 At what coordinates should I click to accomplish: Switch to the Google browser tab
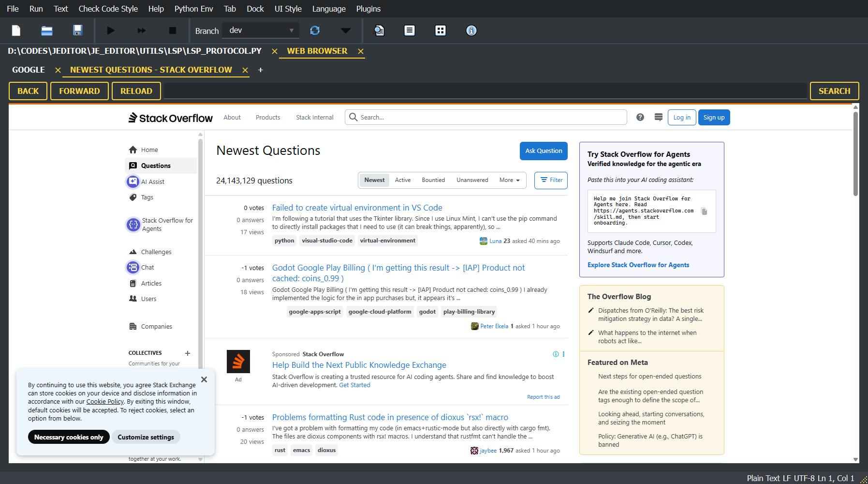(x=29, y=70)
